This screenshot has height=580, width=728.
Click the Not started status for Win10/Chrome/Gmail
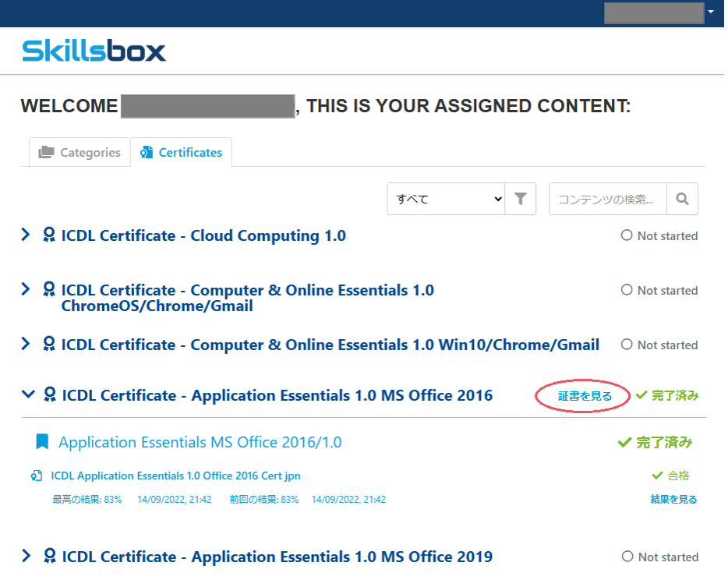(659, 345)
